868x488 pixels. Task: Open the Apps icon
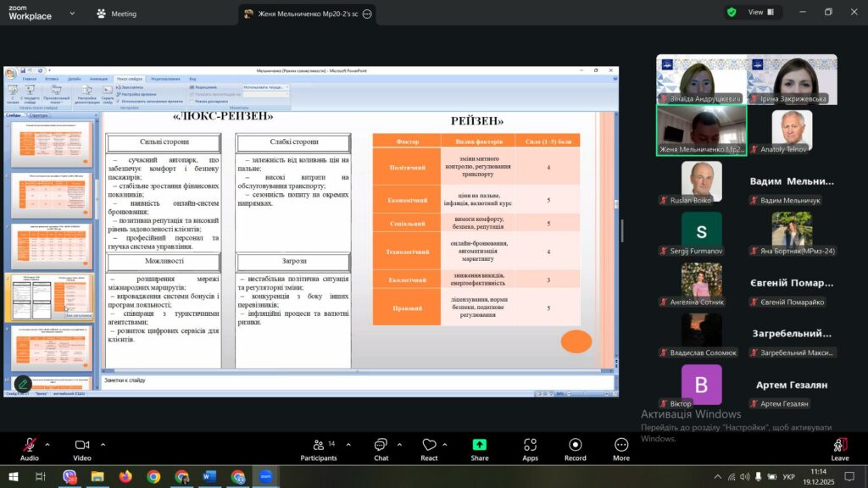[530, 445]
